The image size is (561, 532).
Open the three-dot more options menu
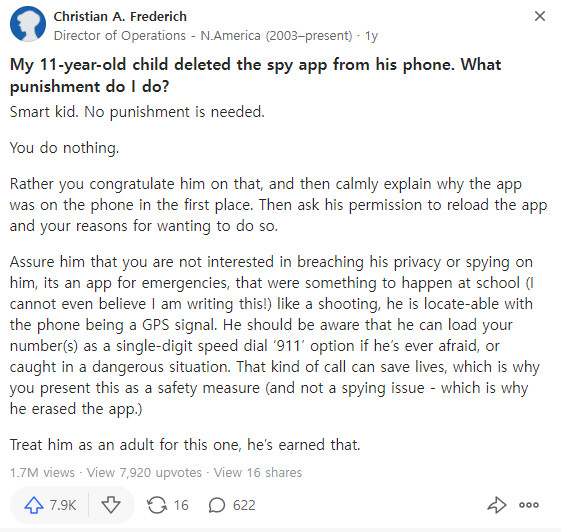[x=529, y=505]
